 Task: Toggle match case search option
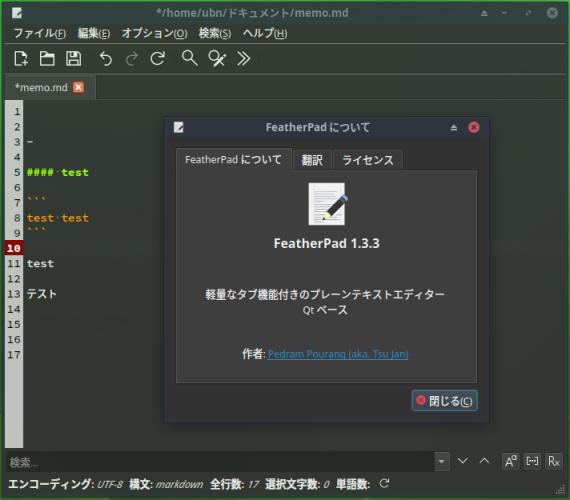(510, 461)
